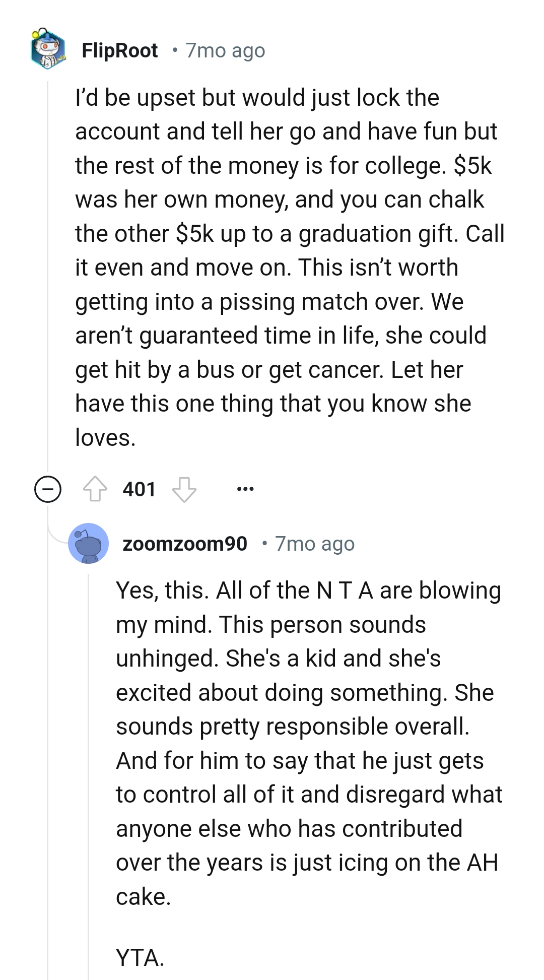The height and width of the screenshot is (980, 544).
Task: Tap the "graduation gift" line in FlipRoot's comment
Action: [290, 234]
